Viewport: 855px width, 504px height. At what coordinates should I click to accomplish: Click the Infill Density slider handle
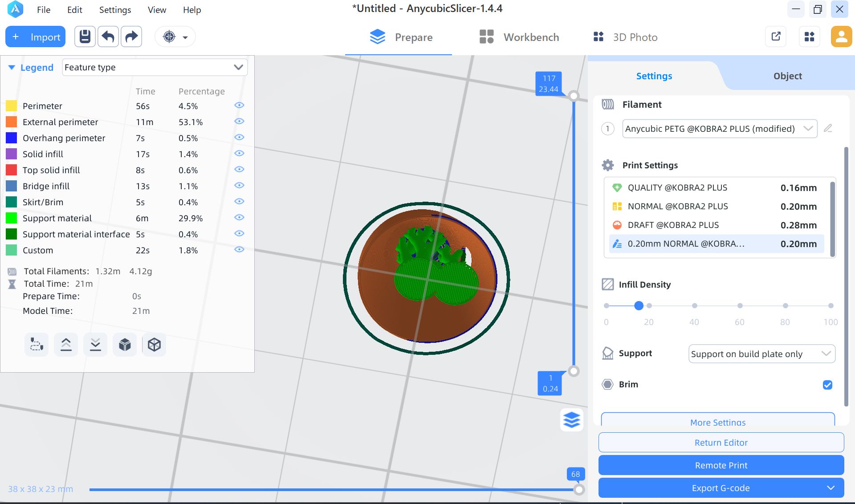coord(639,305)
